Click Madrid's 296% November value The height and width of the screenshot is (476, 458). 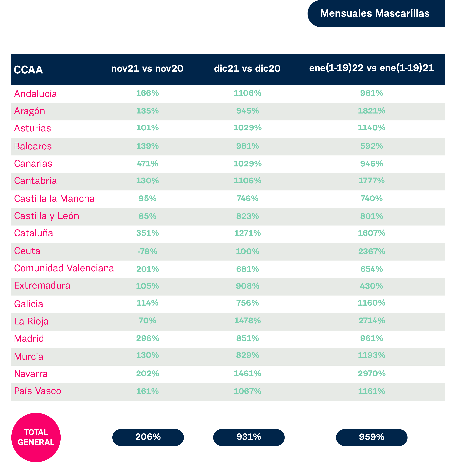click(x=147, y=338)
